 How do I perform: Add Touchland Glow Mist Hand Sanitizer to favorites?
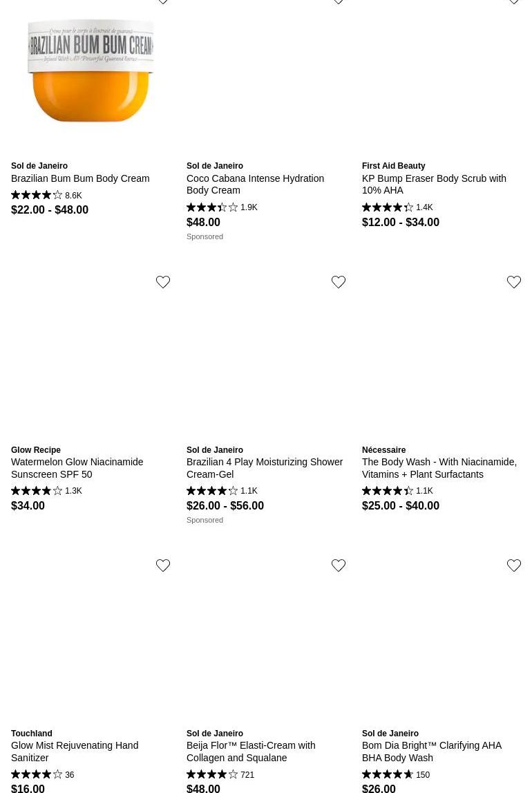click(x=163, y=566)
